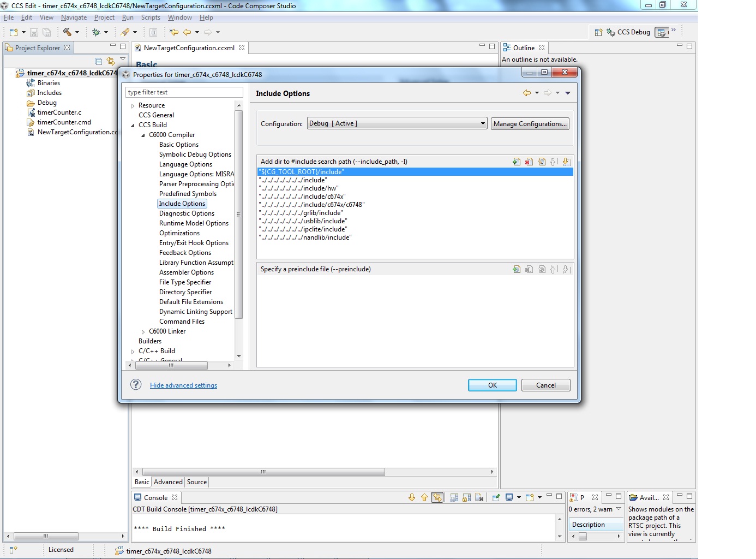Open the Configuration dropdown

397,123
